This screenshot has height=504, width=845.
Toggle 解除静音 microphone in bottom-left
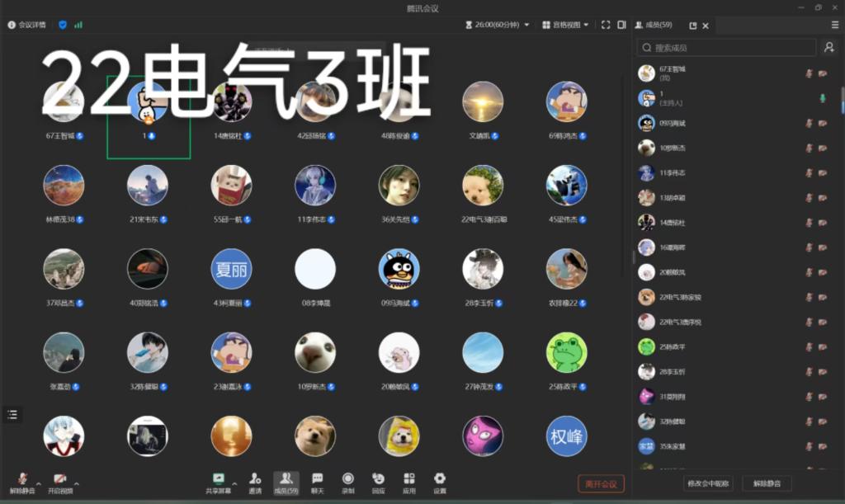pyautogui.click(x=22, y=483)
